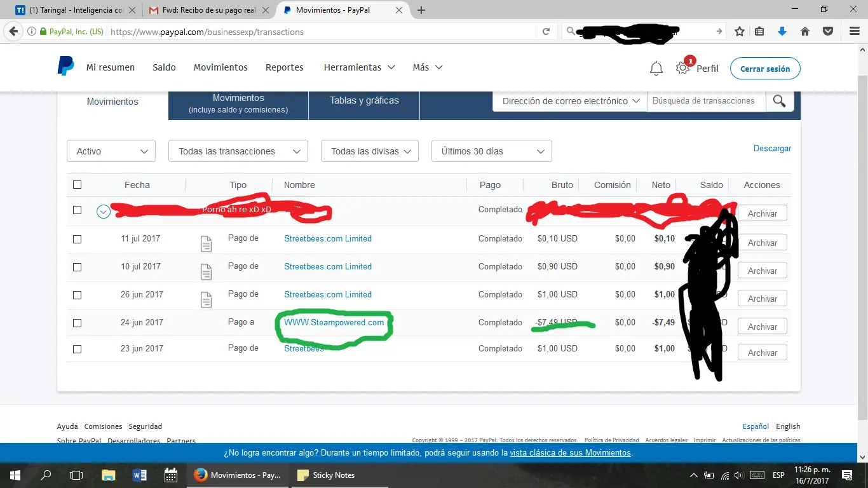
Task: Expand the Más menu
Action: point(428,67)
